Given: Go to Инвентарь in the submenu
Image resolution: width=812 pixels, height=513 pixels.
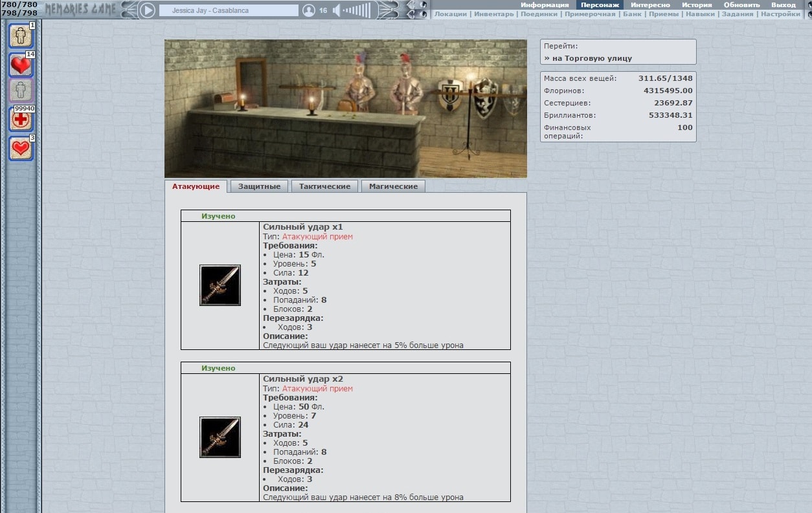Looking at the screenshot, I should [x=493, y=14].
